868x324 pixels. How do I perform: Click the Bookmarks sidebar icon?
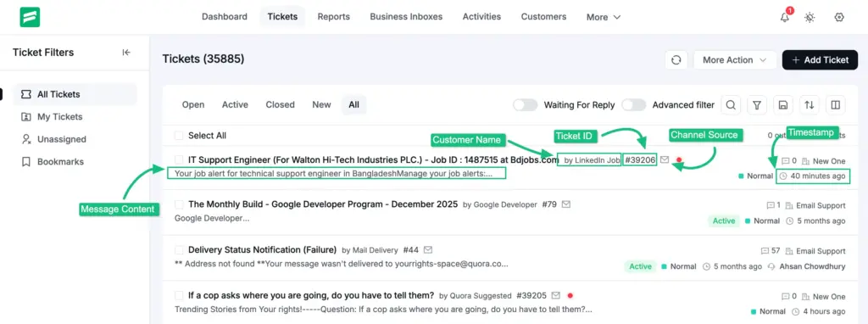tap(25, 162)
